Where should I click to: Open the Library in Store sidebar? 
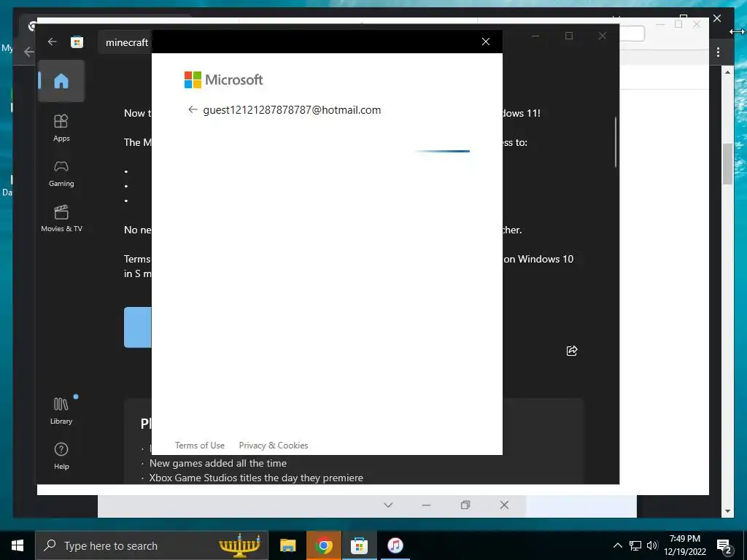(61, 411)
